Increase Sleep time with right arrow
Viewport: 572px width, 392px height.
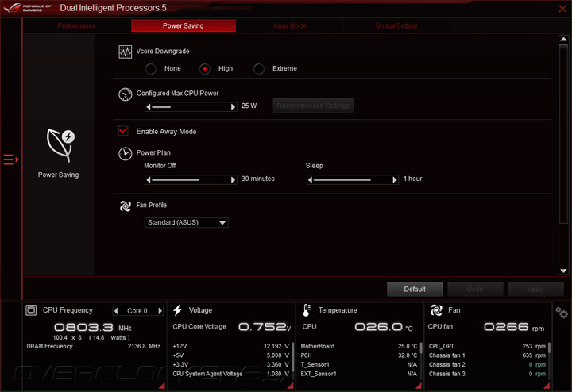395,179
